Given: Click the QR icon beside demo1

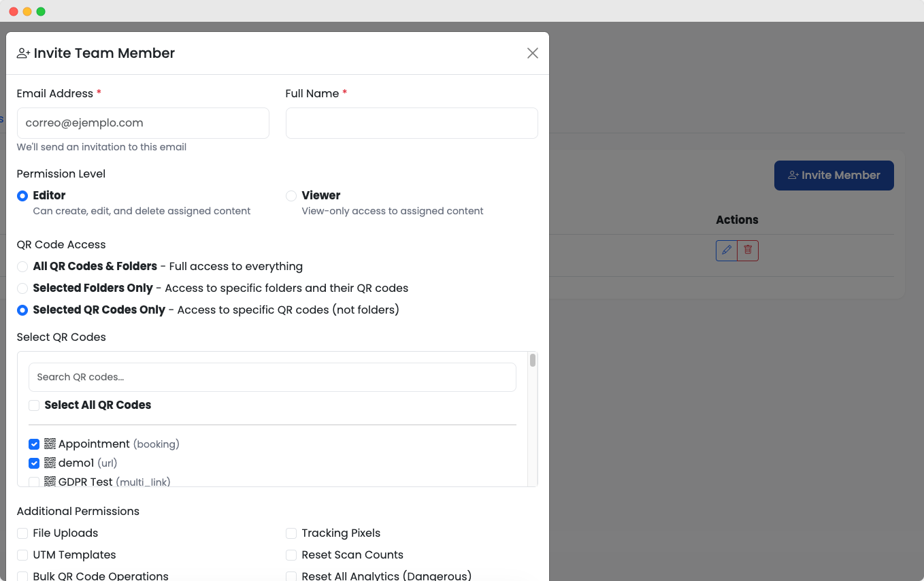Looking at the screenshot, I should [50, 463].
